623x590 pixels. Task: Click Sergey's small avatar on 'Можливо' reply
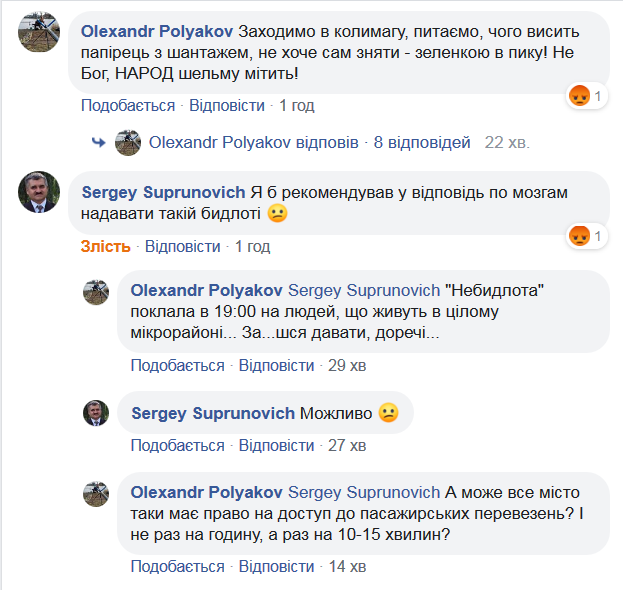(95, 413)
